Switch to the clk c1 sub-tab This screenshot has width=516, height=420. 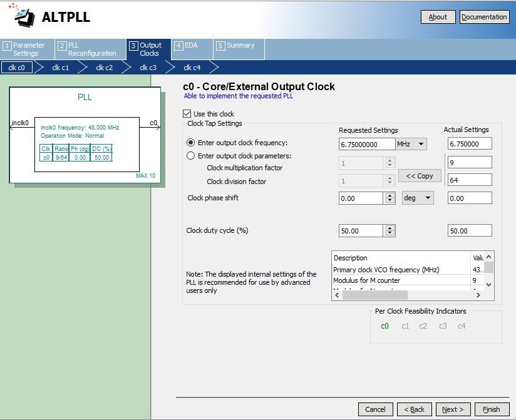61,68
